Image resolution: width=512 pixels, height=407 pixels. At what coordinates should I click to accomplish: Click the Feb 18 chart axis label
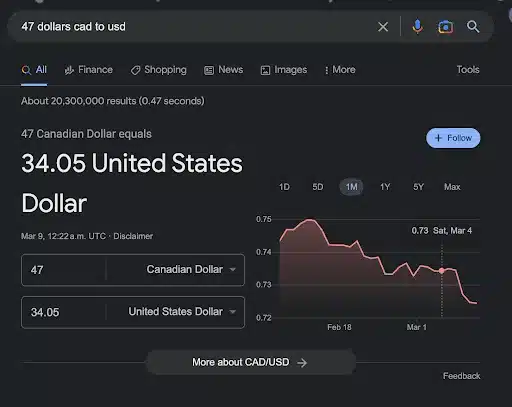coord(339,327)
